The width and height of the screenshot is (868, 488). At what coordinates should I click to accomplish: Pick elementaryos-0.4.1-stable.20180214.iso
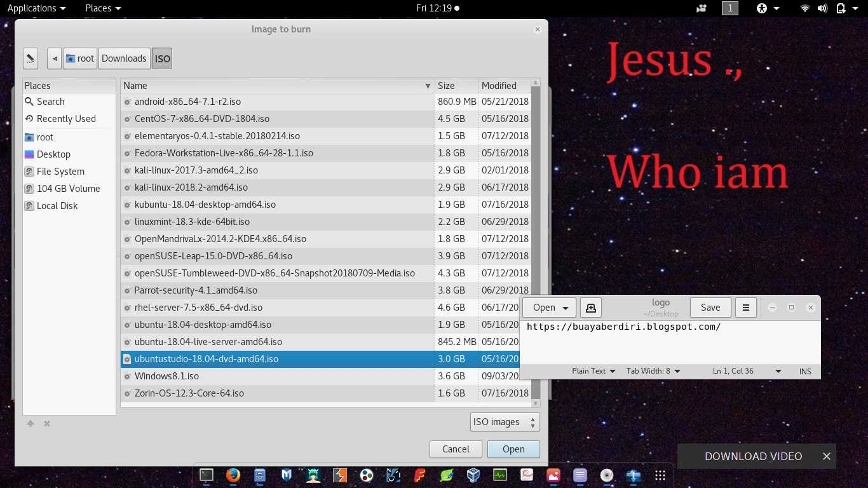(326, 136)
